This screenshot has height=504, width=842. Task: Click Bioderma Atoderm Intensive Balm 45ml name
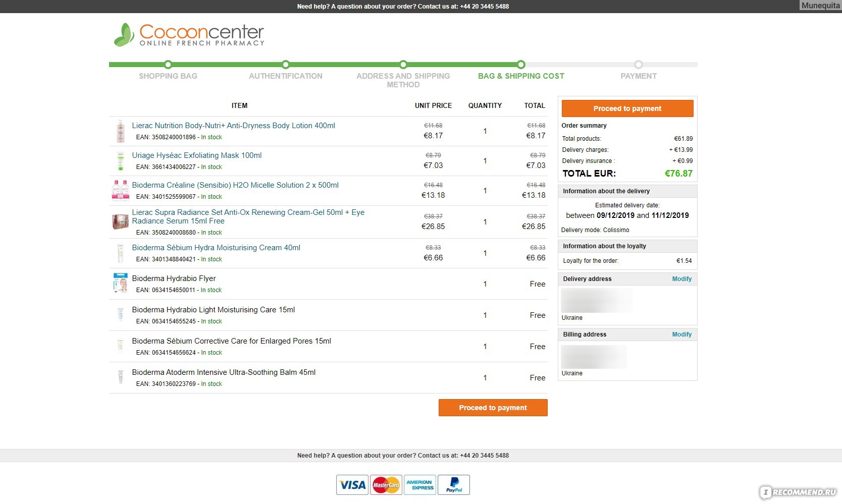(224, 372)
